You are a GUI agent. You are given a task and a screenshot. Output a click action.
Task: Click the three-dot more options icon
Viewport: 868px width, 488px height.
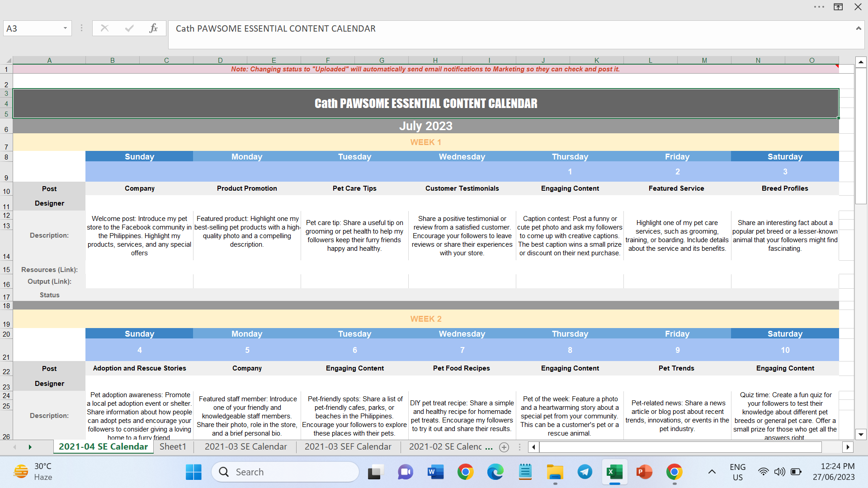click(819, 7)
